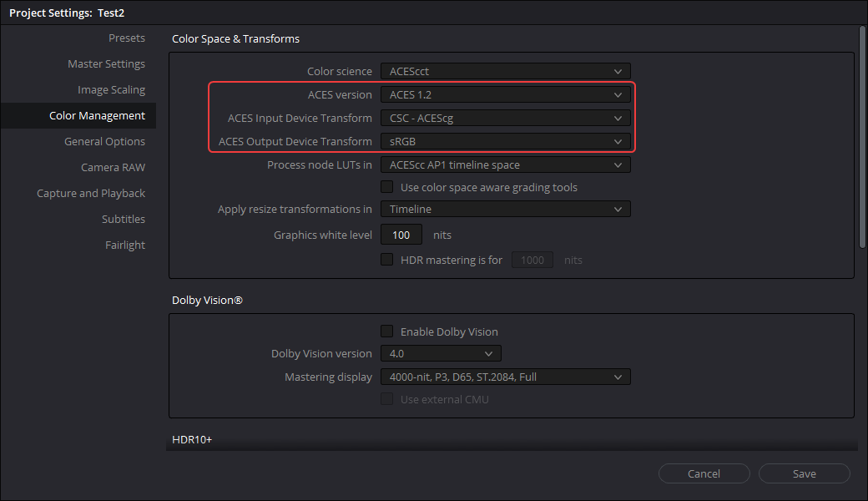Open Apply resize transformations in dropdown

(505, 210)
